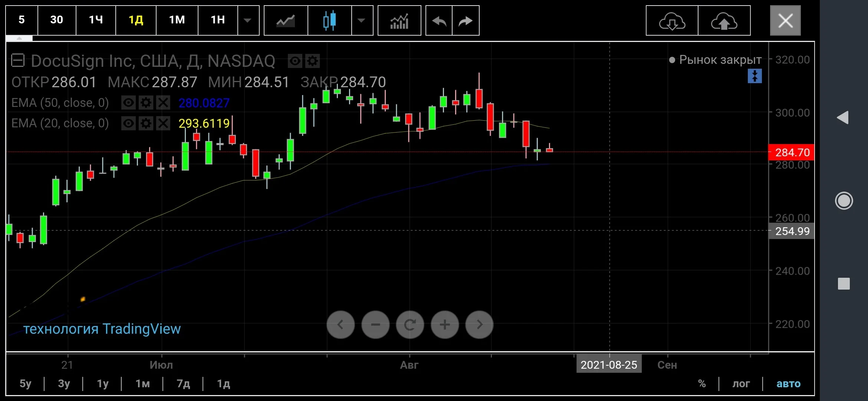Pan chart left with arrow button
This screenshot has height=401, width=868.
coord(341,325)
